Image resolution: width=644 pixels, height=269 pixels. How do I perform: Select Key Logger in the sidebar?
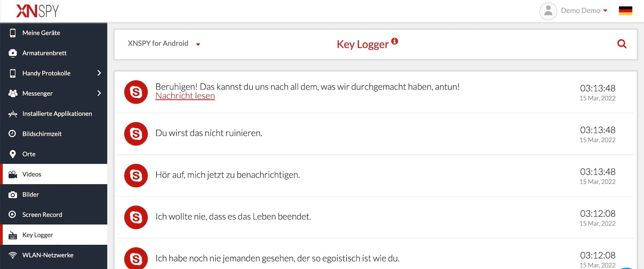point(54,235)
